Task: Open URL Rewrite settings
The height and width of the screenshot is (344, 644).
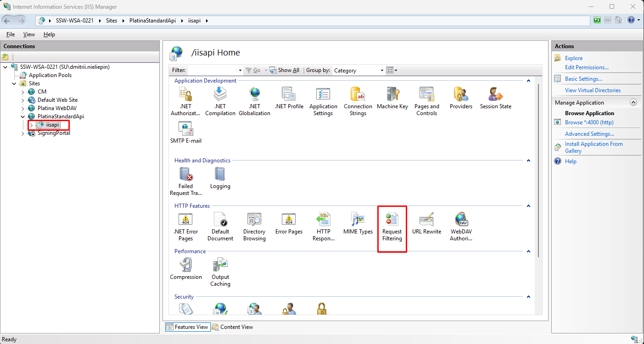Action: pyautogui.click(x=426, y=225)
